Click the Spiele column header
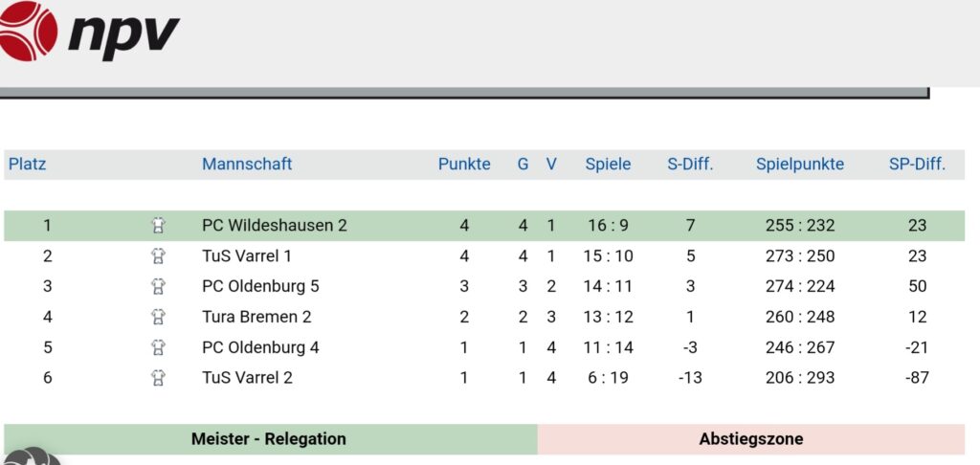The height and width of the screenshot is (465, 980). point(608,165)
